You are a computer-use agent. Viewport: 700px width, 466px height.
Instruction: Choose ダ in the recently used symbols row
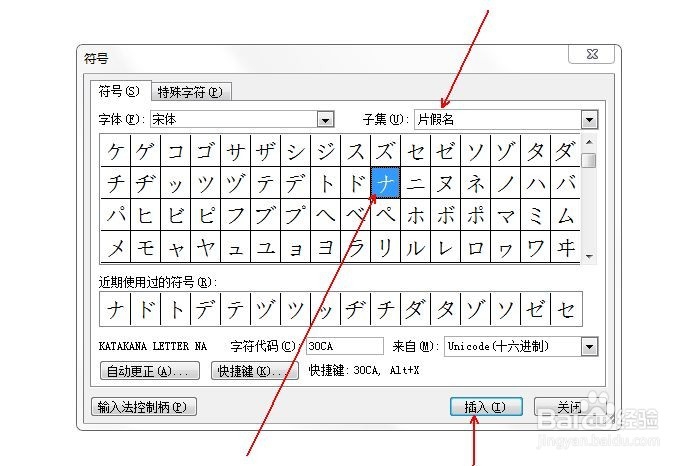(416, 309)
